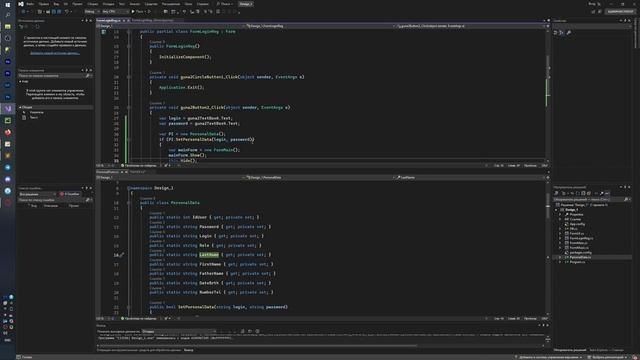Open the Debug configuration dropdown
Viewport: 640px width, 360px height.
91,11
